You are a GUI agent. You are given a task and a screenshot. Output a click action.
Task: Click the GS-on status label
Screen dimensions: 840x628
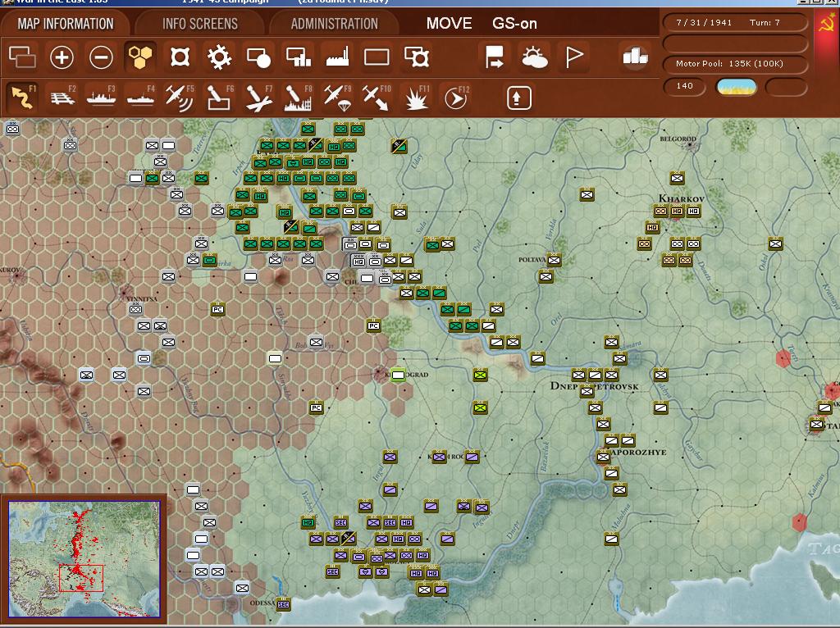tap(514, 24)
